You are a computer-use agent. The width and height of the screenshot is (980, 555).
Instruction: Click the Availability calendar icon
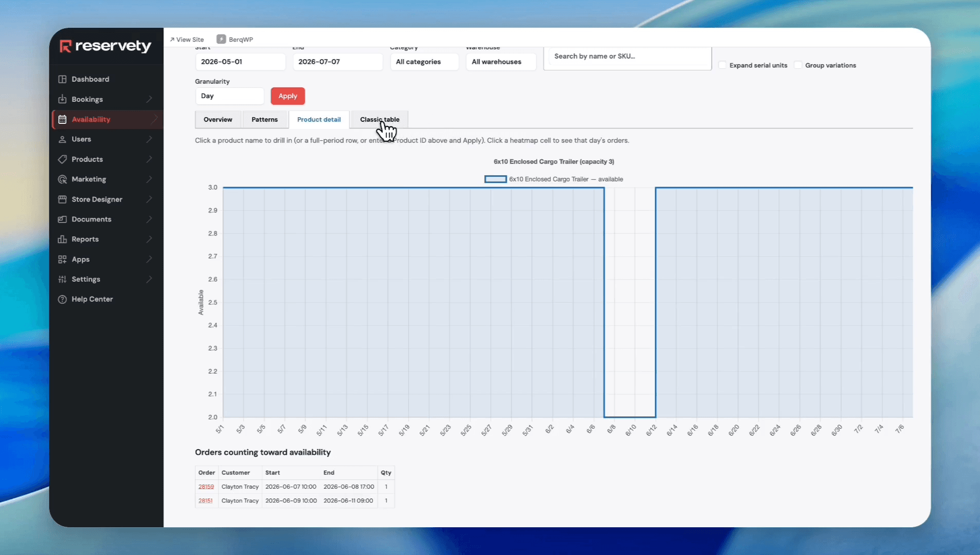[x=62, y=119]
